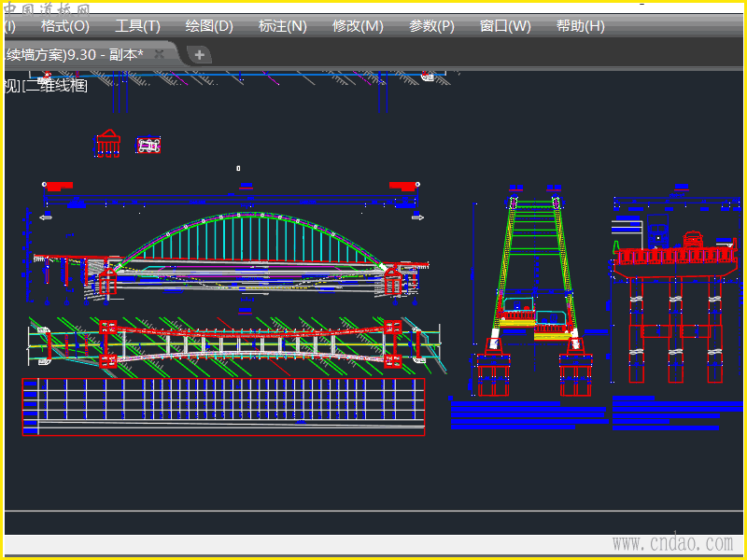Open the 窗口(W) menu

pyautogui.click(x=505, y=26)
